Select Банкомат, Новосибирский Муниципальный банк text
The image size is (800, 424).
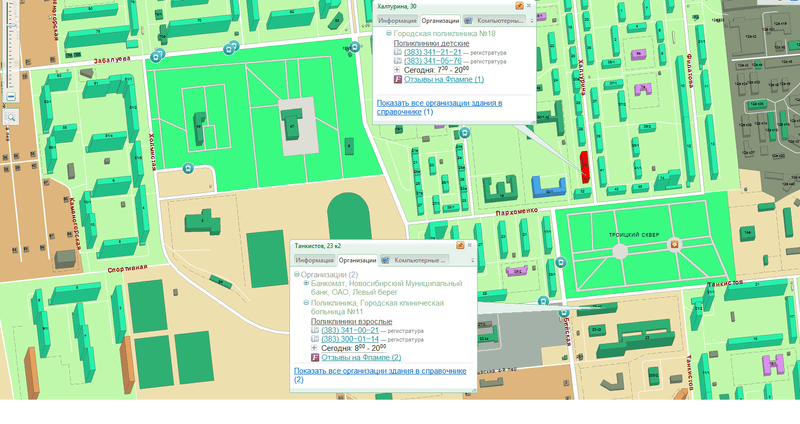pos(386,288)
